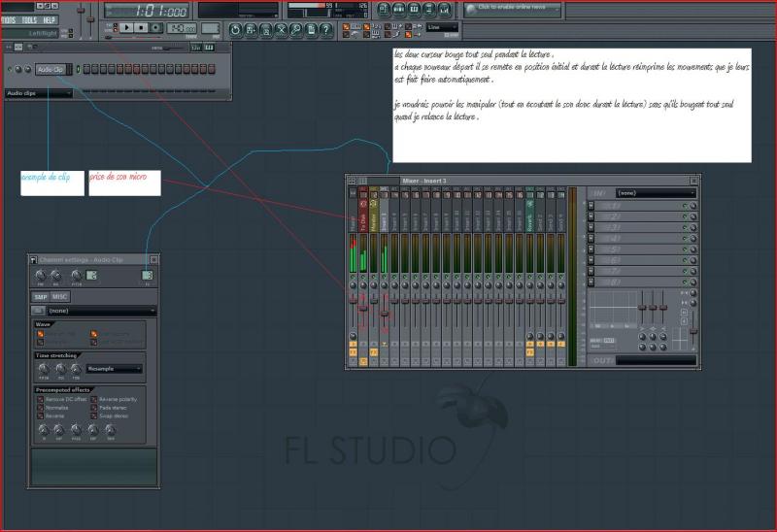Open the browser shortcut icon
Image resolution: width=777 pixels, height=532 pixels.
point(429,9)
